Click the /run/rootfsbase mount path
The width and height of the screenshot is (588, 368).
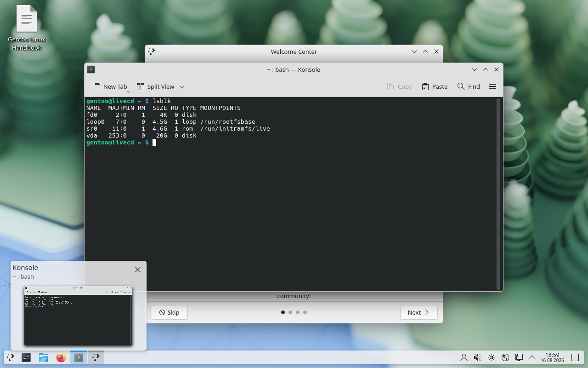[x=228, y=121]
